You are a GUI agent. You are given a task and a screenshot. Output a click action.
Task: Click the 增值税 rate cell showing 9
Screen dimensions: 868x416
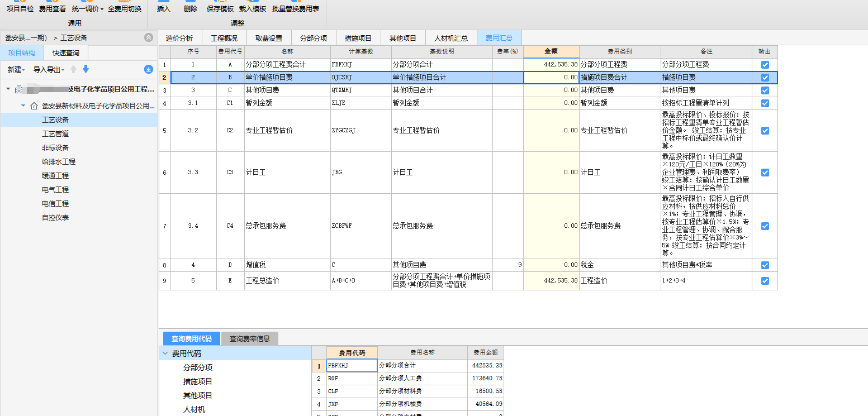tap(508, 265)
